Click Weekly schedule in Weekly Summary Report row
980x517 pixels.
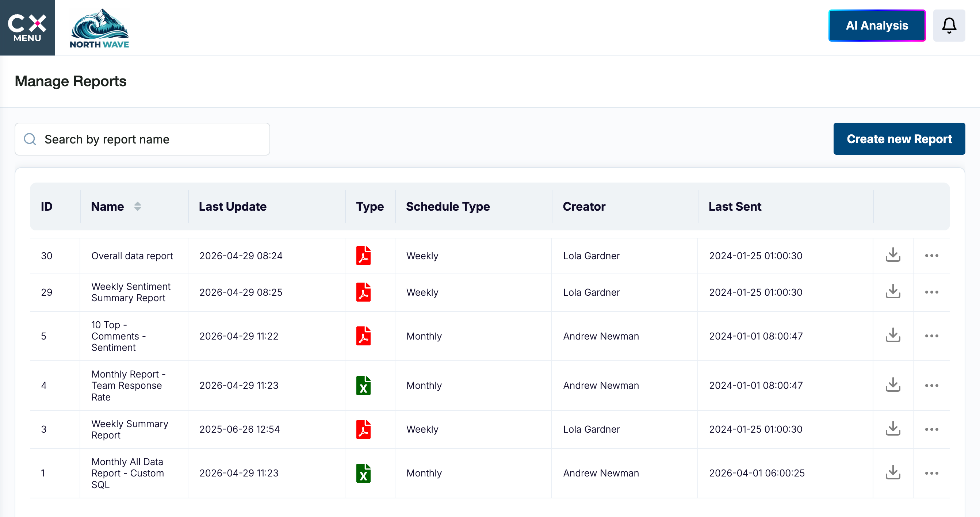pos(422,429)
